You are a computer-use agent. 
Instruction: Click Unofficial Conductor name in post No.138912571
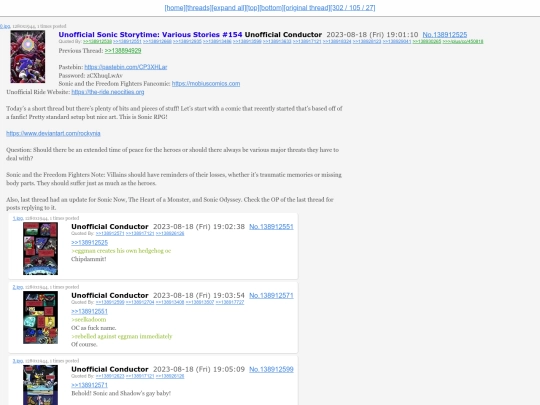pos(110,295)
